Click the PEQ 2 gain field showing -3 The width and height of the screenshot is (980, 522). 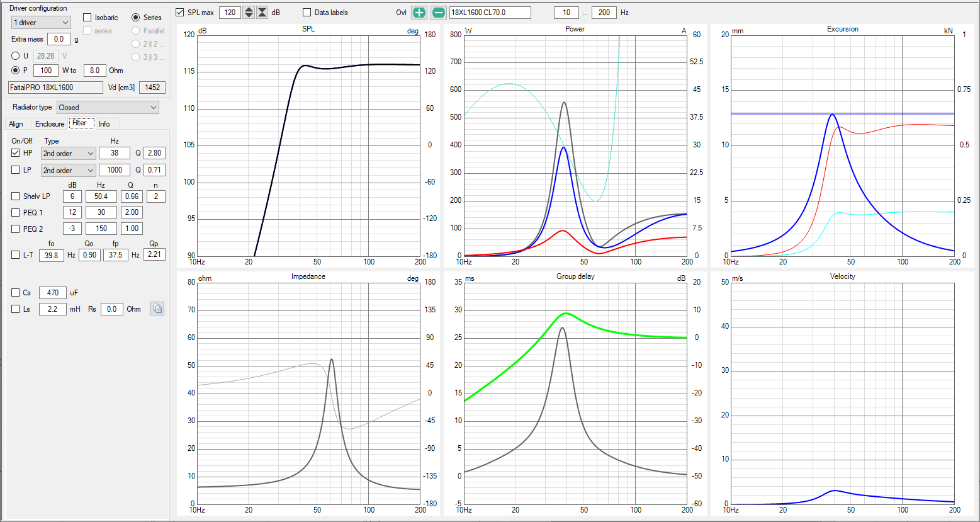point(72,229)
